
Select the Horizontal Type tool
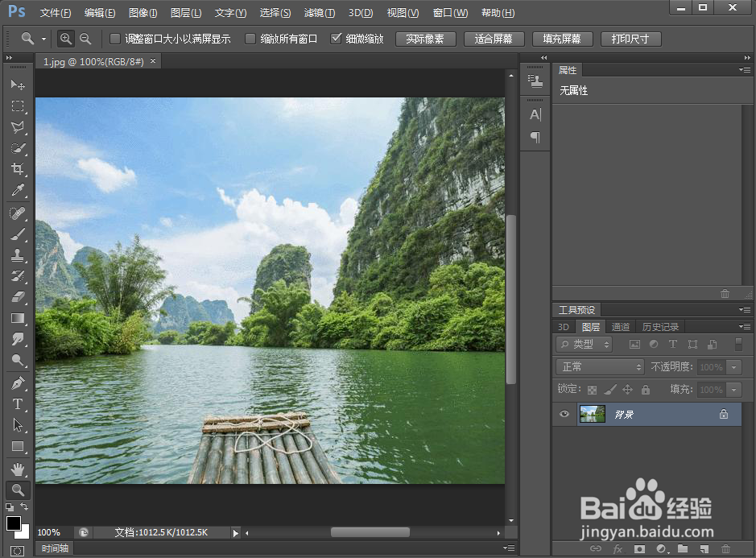18,403
